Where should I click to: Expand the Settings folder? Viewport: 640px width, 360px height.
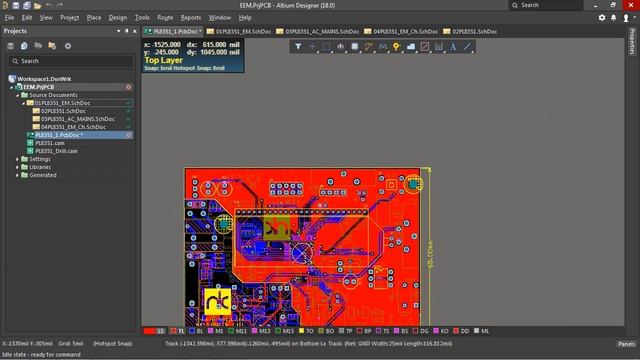point(17,159)
